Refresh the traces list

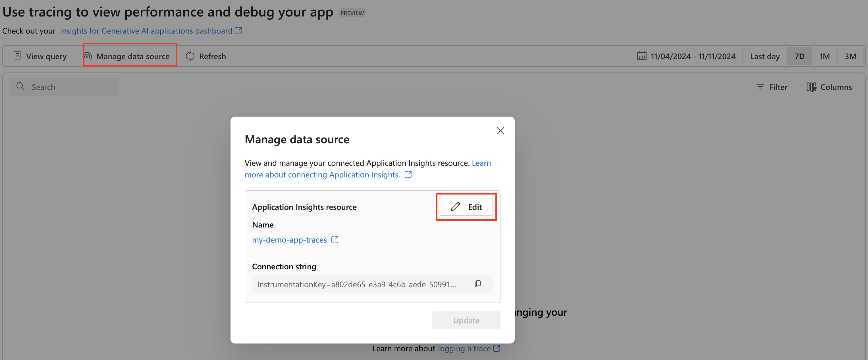(x=206, y=56)
